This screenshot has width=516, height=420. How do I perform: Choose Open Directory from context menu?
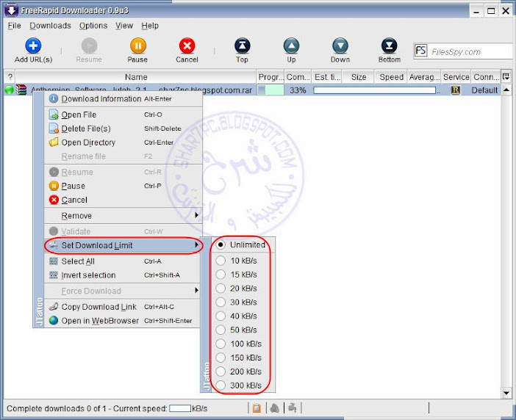[x=123, y=142]
